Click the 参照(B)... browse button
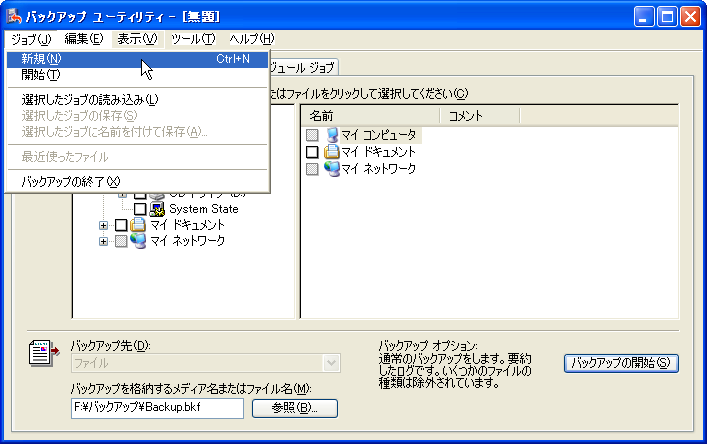This screenshot has height=444, width=707. point(295,408)
